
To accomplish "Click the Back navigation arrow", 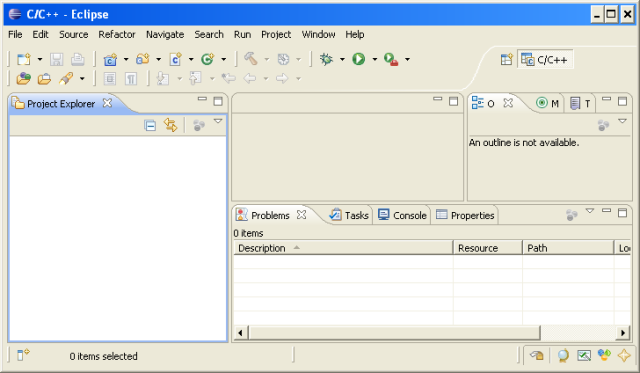I will (249, 78).
